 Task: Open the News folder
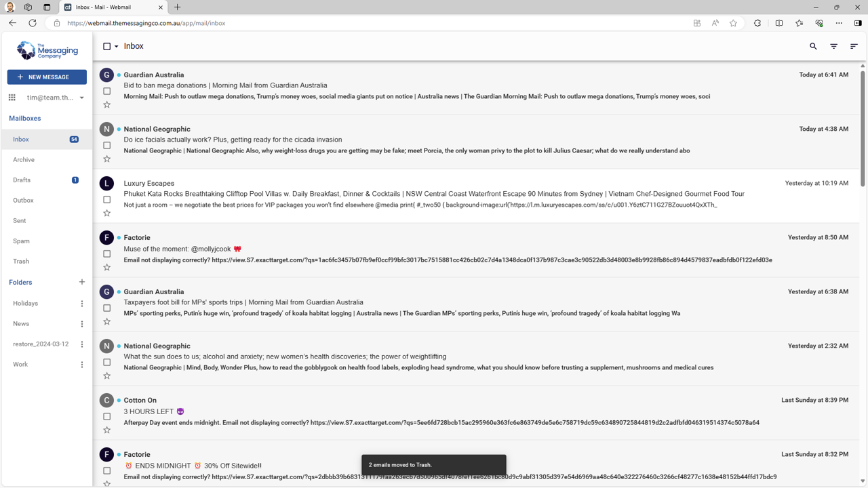click(21, 324)
